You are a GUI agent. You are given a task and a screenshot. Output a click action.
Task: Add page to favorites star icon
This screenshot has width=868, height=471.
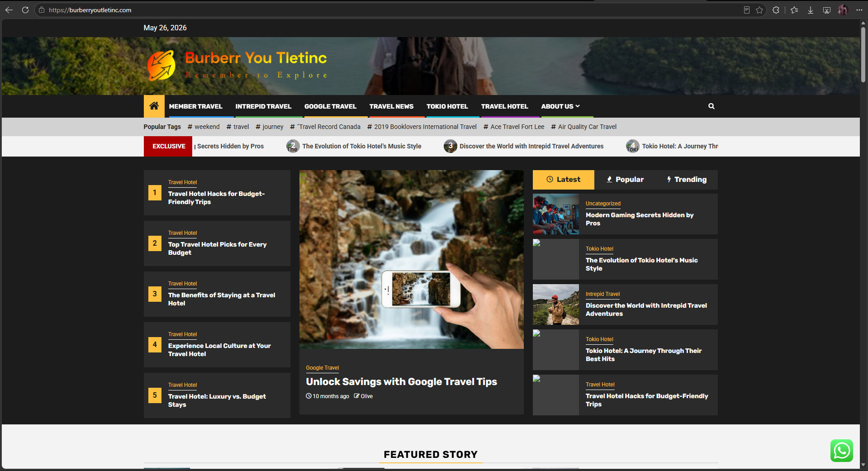759,10
